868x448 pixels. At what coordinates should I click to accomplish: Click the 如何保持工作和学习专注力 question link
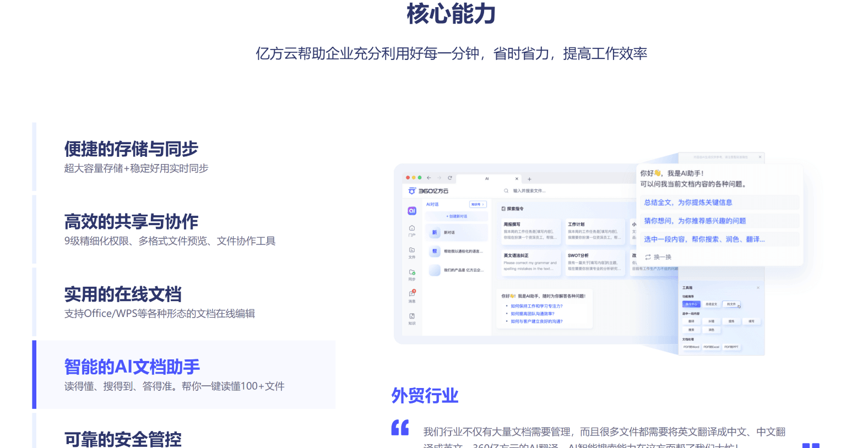click(x=536, y=306)
